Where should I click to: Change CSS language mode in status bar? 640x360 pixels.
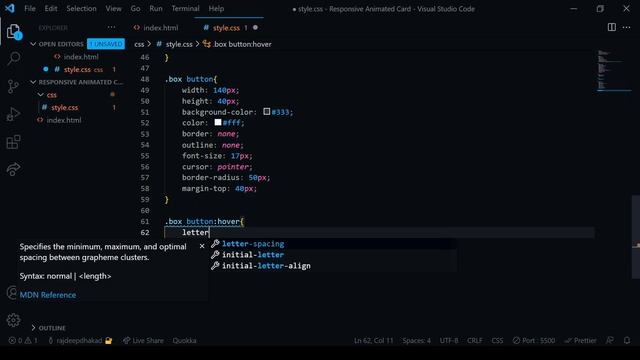[497, 340]
